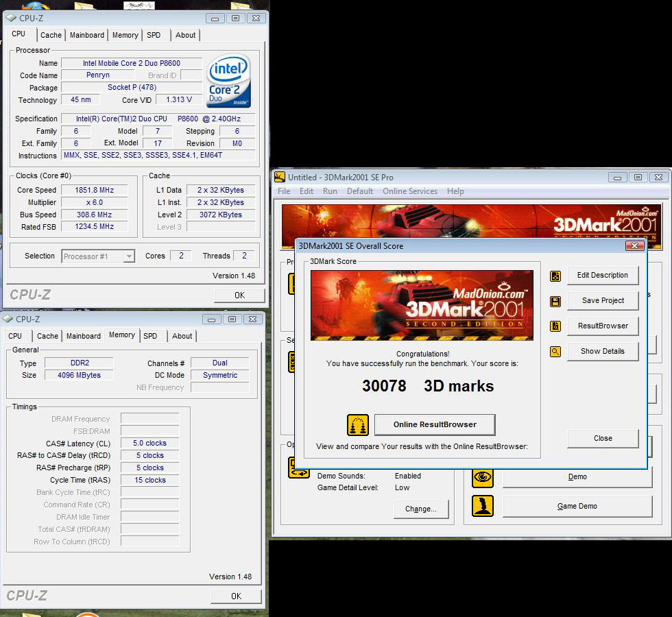Open the Online Services menu
672x617 pixels.
click(409, 191)
